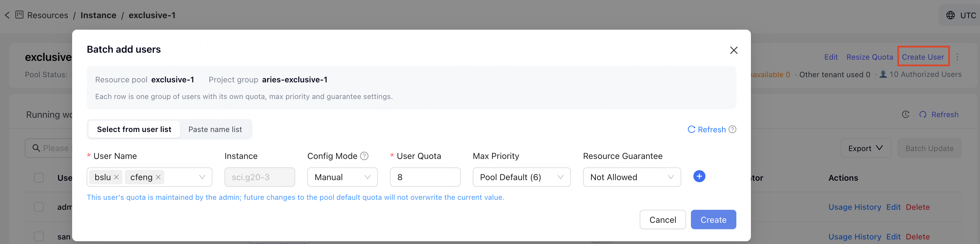Open the help icon beside Refresh
The height and width of the screenshot is (244, 980).
click(x=732, y=130)
